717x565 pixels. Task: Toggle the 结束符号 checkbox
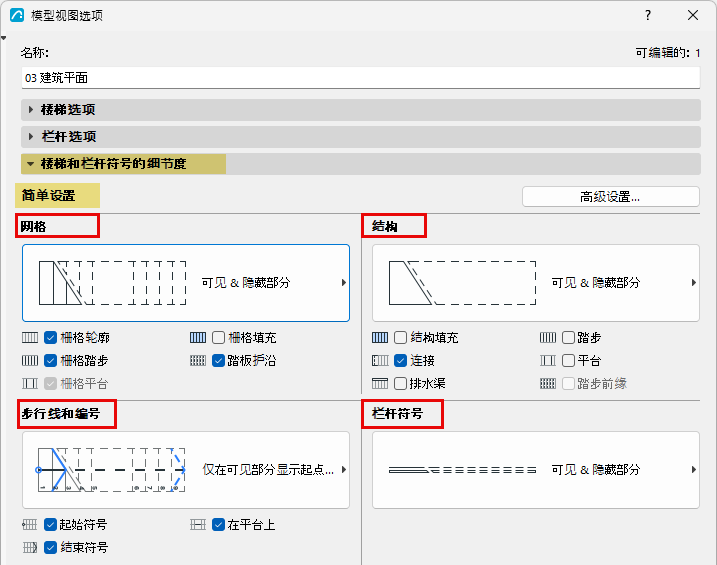click(50, 547)
